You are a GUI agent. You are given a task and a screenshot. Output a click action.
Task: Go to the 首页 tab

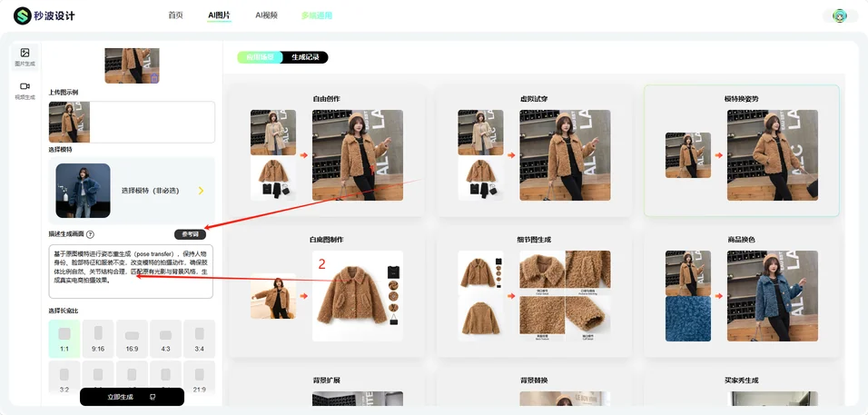click(175, 15)
